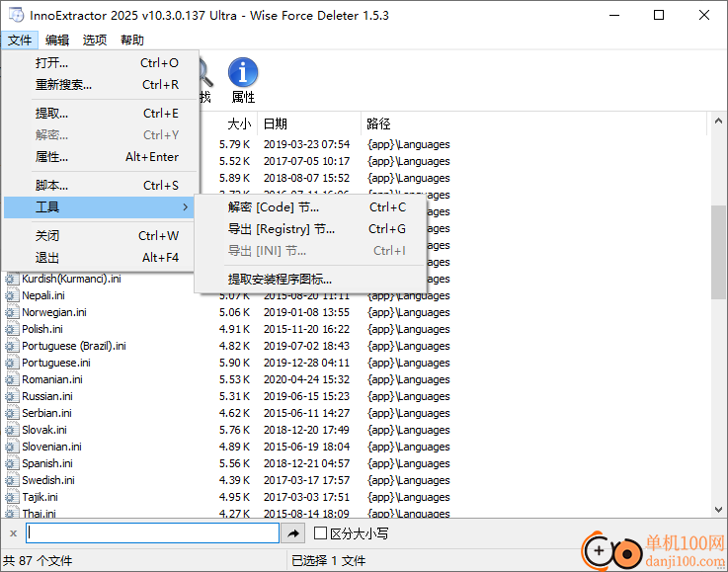Viewport: 728px width, 572px height.
Task: Click path cell in Slovak.ini row
Action: (409, 430)
